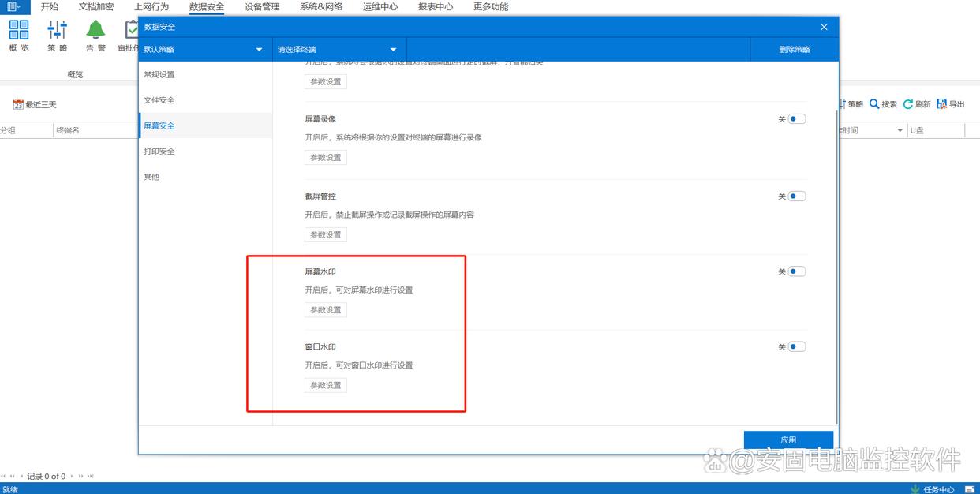
Task: Click the 最近三天 calendar icon
Action: tap(18, 104)
